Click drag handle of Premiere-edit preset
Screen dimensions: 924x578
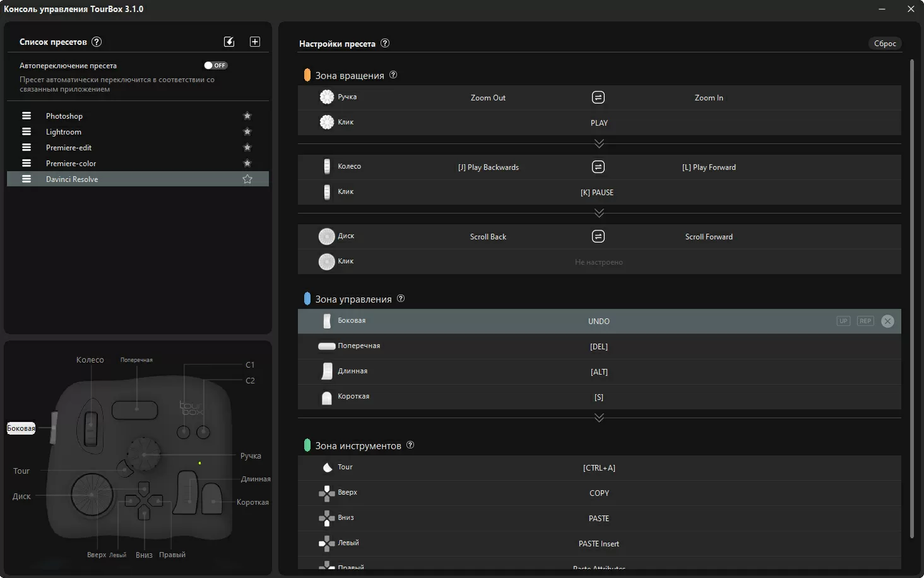point(27,147)
